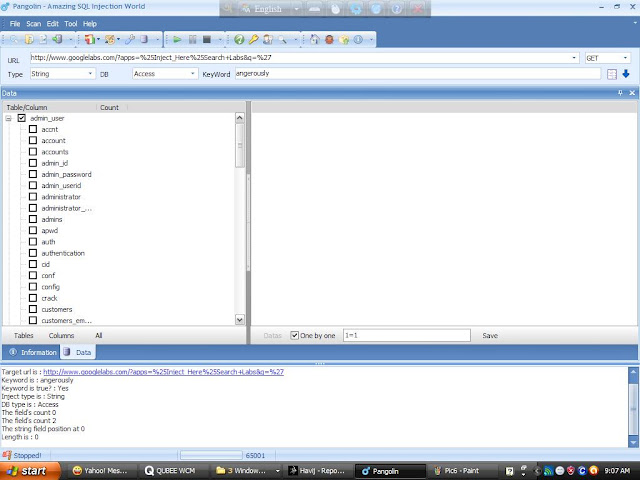640x480 pixels.
Task: Open the Type String dropdown
Action: click(x=90, y=74)
